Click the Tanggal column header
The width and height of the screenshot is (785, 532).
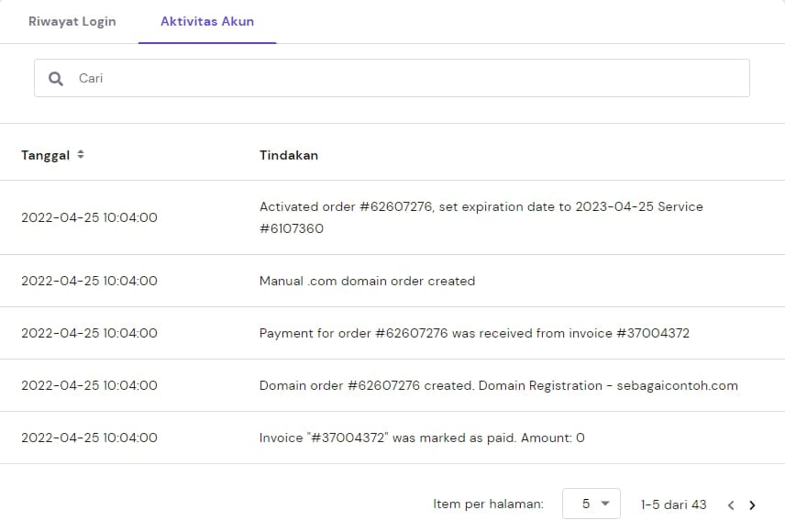click(46, 155)
